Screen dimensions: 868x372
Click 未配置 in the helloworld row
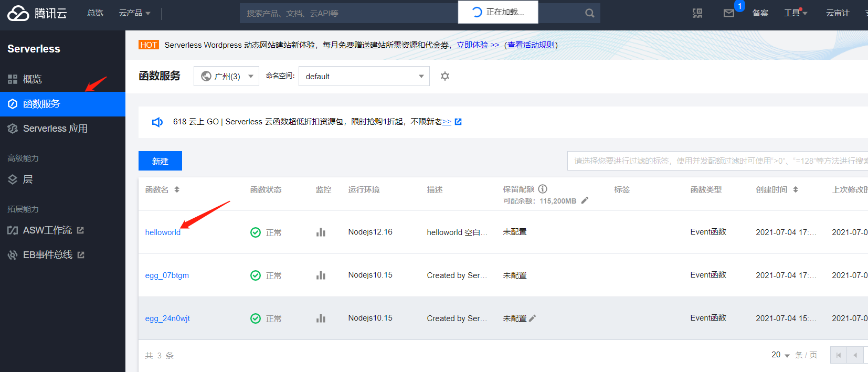(514, 232)
